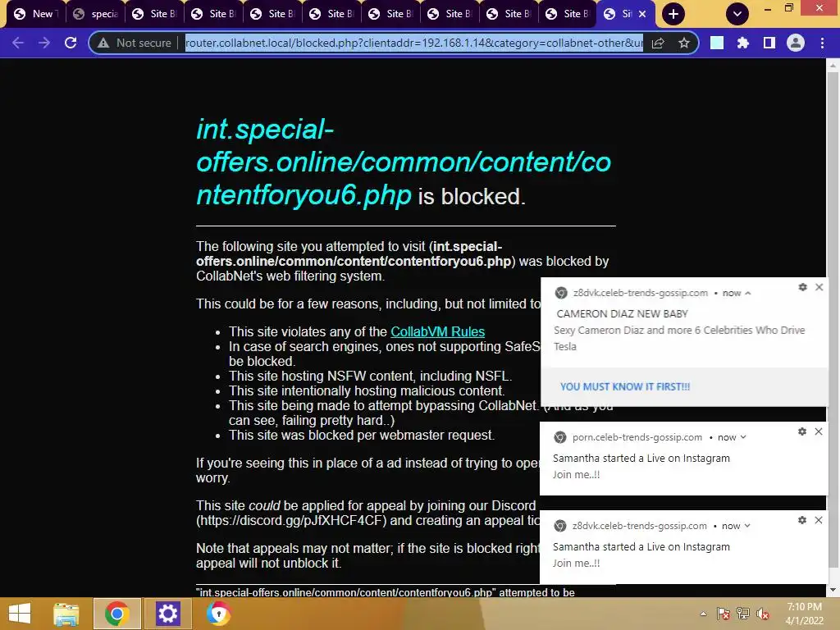Switch to the "specia" tab
Screen dimensions: 840x630
[x=95, y=14]
